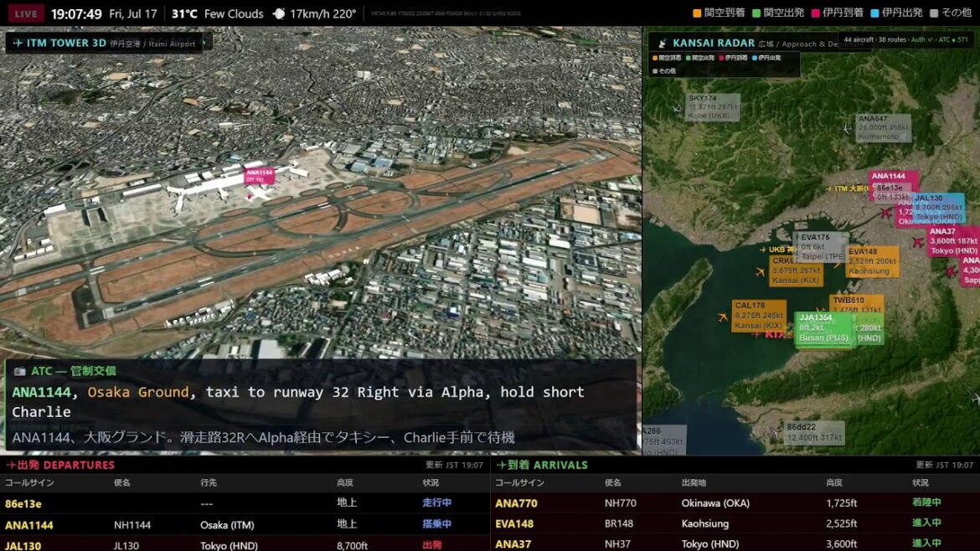This screenshot has width=980, height=551.
Task: Sort departures by 行先 column
Action: coord(208,483)
